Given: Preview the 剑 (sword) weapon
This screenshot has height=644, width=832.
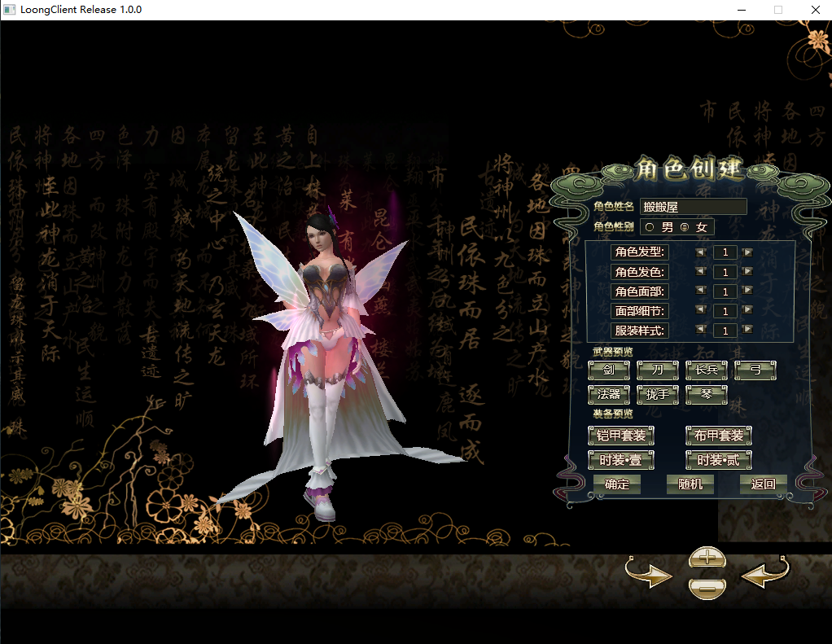Looking at the screenshot, I should (609, 370).
